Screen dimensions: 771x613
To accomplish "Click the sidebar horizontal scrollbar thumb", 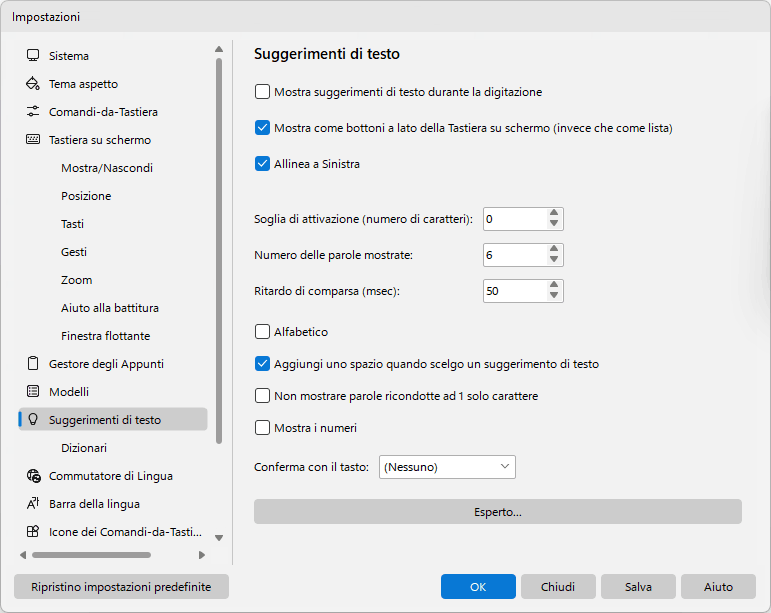I will point(91,555).
